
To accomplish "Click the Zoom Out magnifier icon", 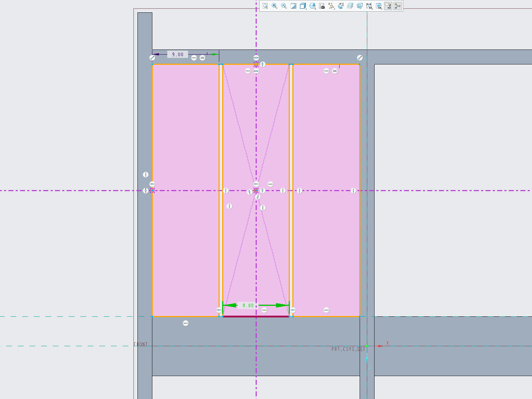I will pyautogui.click(x=284, y=6).
